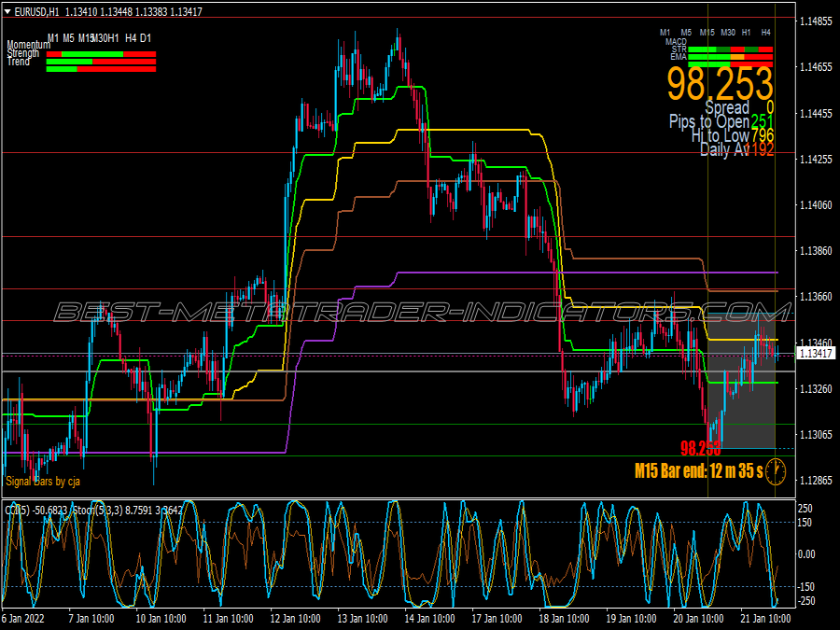Screen dimensions: 840x630
Task: Click the 11 Jan 10:00 time label
Action: coord(229,619)
